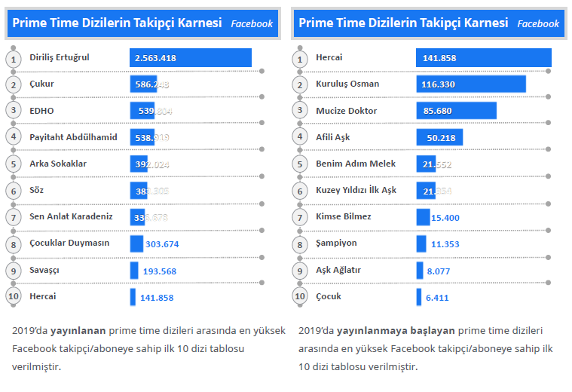Click the Payitaht Abdülhamid label
This screenshot has height=392, width=572.
[73, 137]
